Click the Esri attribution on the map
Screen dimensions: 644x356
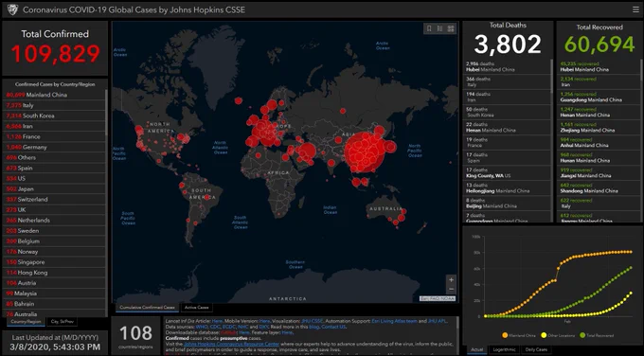438,298
